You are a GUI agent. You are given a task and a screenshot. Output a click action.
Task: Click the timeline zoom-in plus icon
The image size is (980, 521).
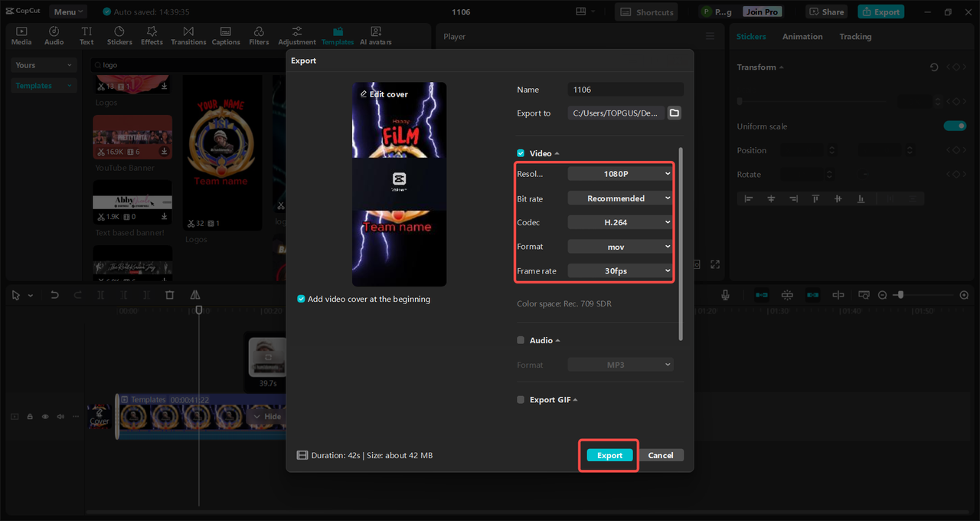click(964, 295)
